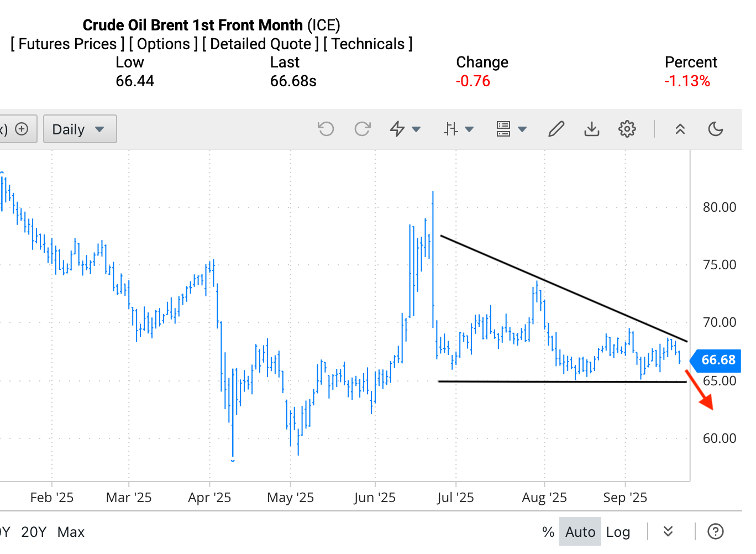Click the Last value 66.68s

coord(293,81)
